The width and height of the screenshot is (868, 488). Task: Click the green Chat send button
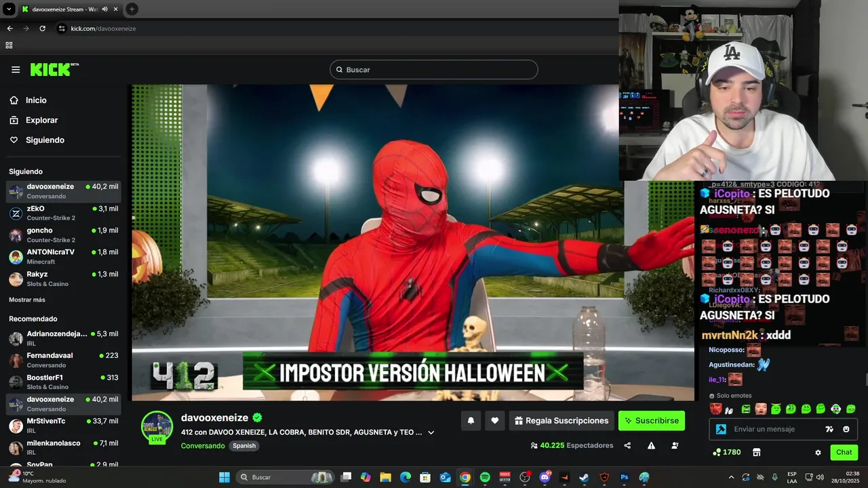click(844, 452)
